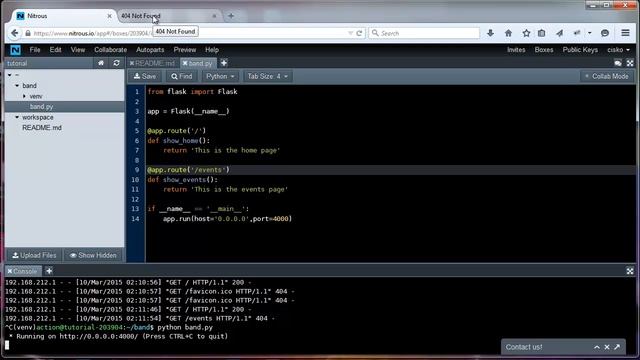Collapse the root ~ folder

point(9,75)
